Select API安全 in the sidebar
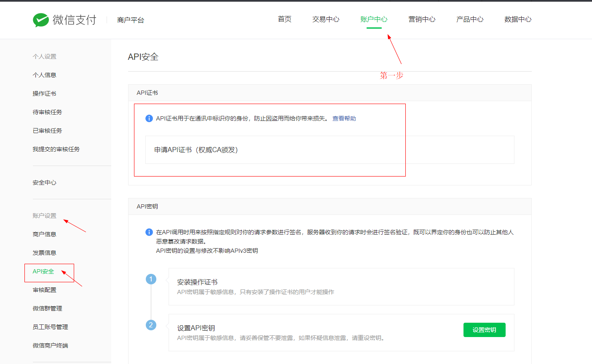Viewport: 592px width, 364px height. pos(43,271)
